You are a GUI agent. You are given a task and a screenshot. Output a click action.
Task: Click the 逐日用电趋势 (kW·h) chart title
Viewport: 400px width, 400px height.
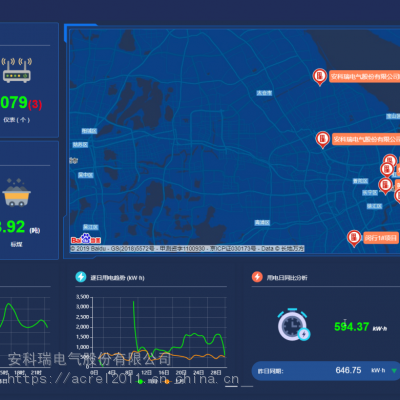tap(117, 278)
